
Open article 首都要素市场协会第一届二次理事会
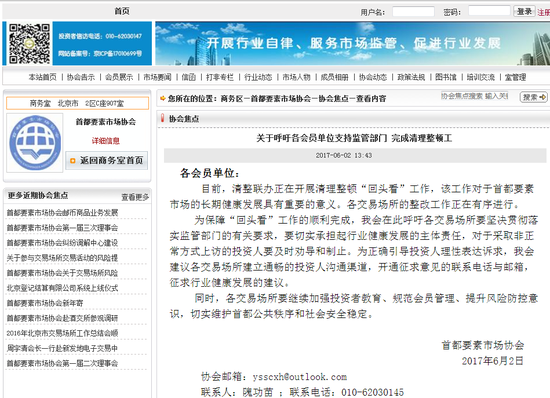(x=62, y=363)
